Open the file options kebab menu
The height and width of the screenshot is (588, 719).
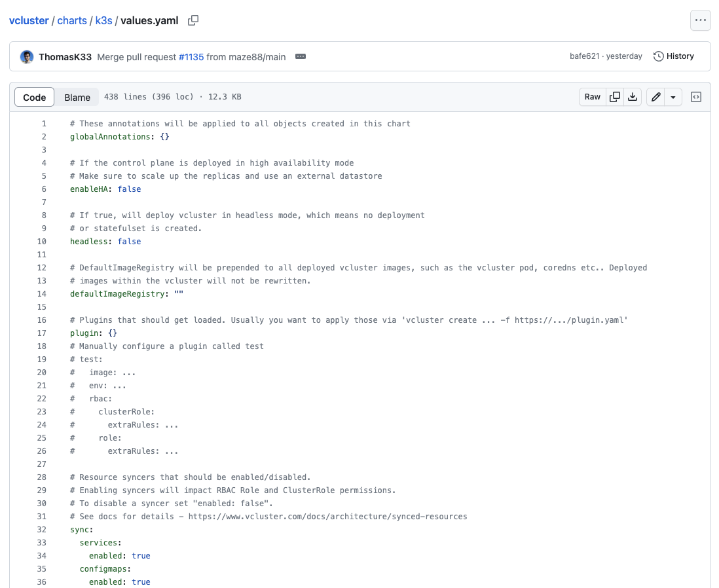coord(700,20)
